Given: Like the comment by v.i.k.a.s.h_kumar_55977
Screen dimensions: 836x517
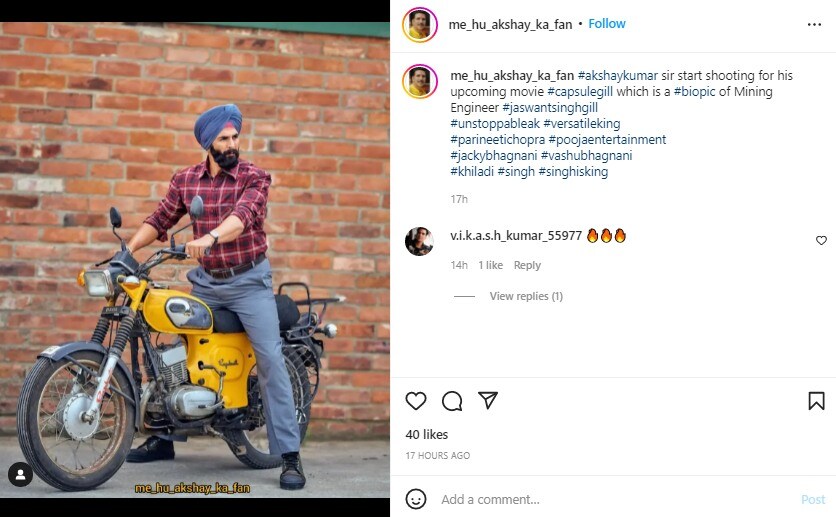Looking at the screenshot, I should point(821,241).
